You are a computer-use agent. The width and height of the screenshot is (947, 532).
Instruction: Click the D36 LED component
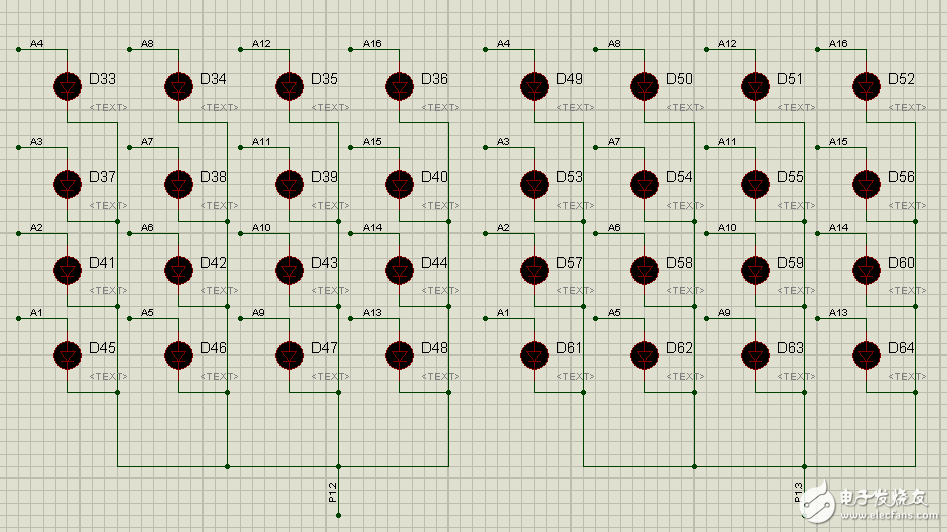click(400, 86)
